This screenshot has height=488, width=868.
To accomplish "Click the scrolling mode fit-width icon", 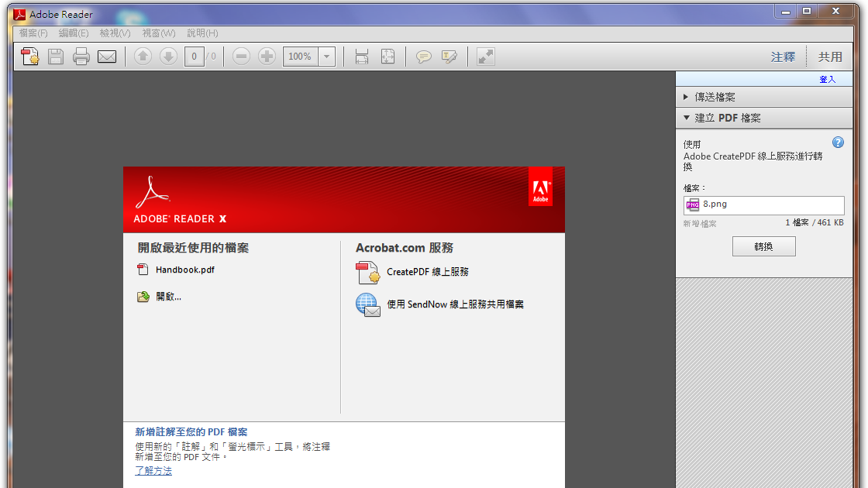I will (x=361, y=57).
